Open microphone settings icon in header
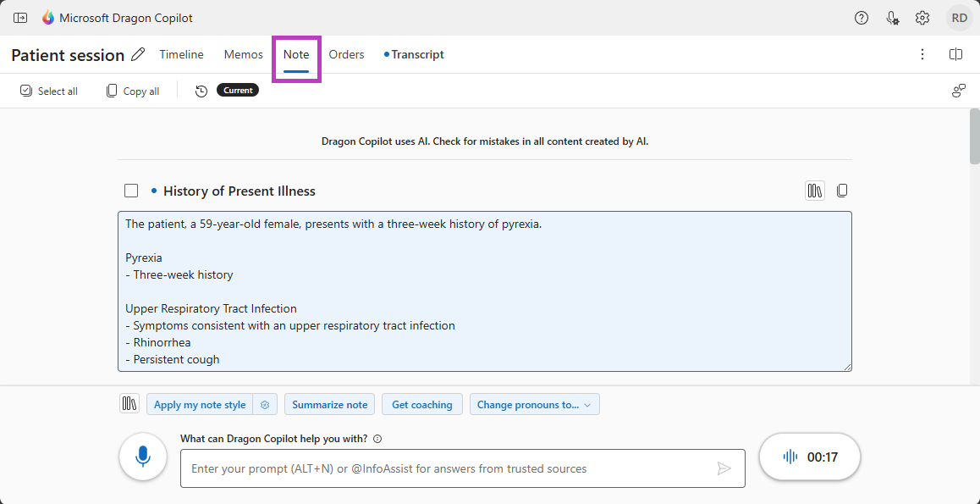The height and width of the screenshot is (504, 980). click(892, 18)
